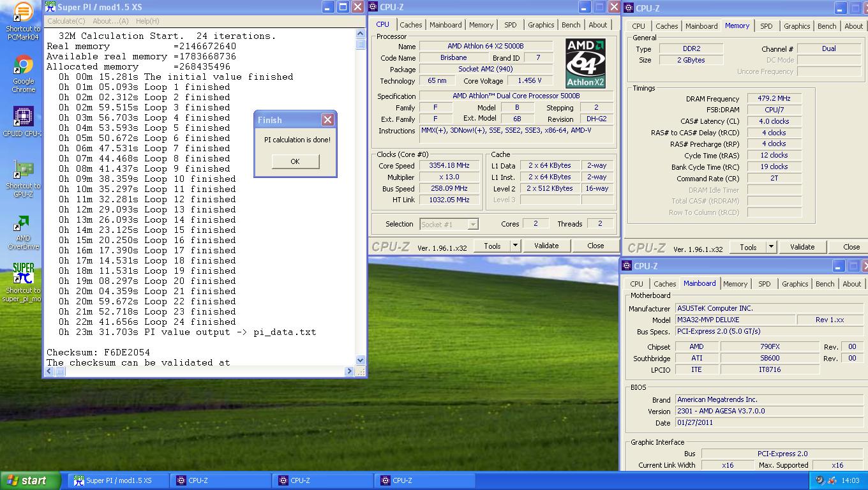Click the Core Speed value 3354.18 MHz
Screen dimensions: 868x490
[449, 166]
